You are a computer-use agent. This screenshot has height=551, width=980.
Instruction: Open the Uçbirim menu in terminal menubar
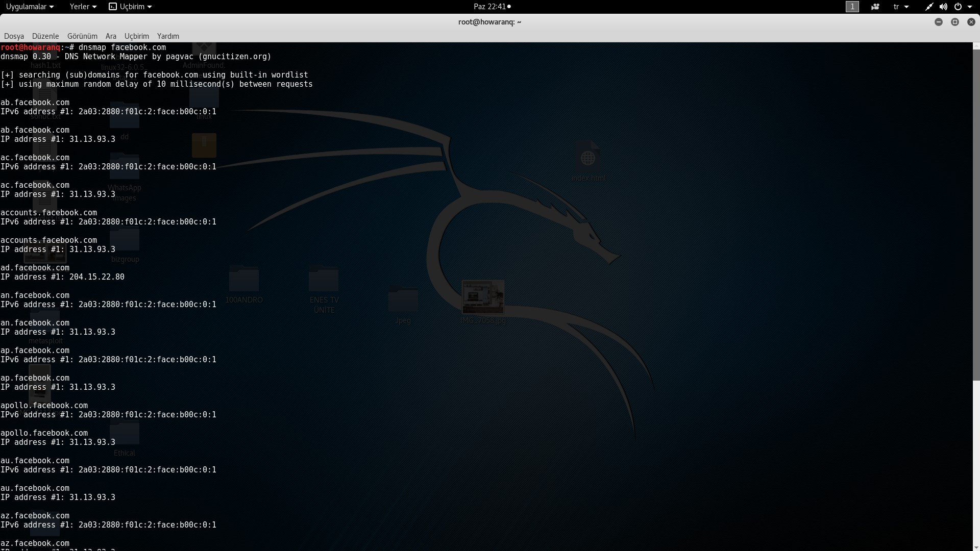click(137, 36)
